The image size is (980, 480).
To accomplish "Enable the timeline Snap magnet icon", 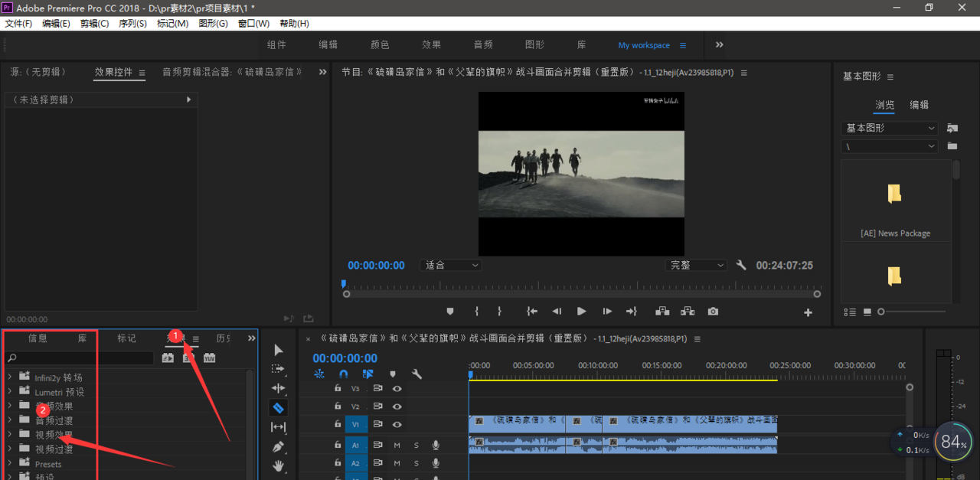I will pos(344,374).
